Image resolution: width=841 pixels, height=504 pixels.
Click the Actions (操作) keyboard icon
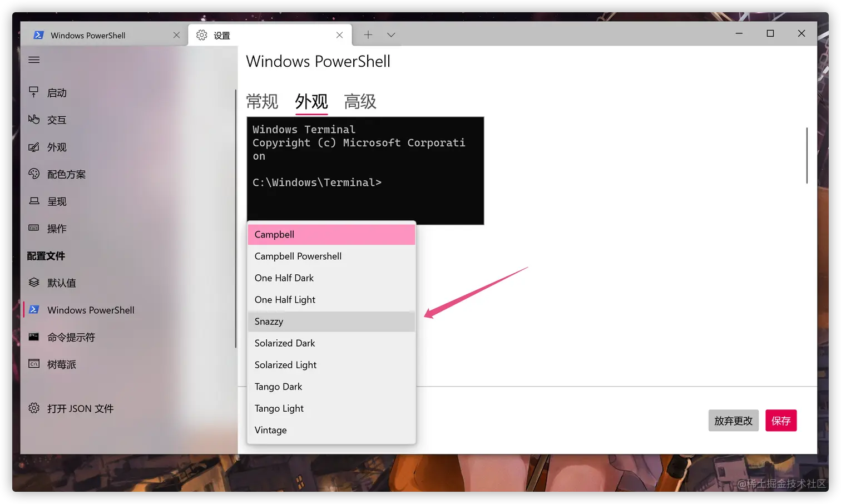pyautogui.click(x=34, y=228)
